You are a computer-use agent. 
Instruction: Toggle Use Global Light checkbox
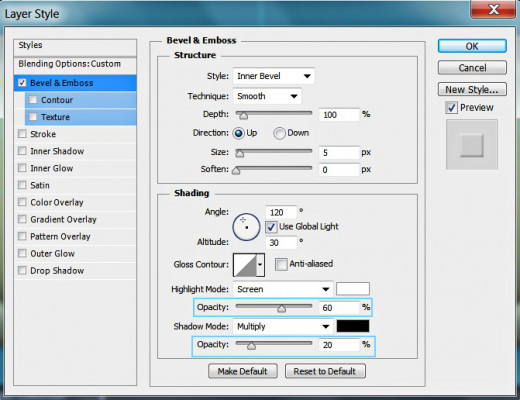pos(271,227)
